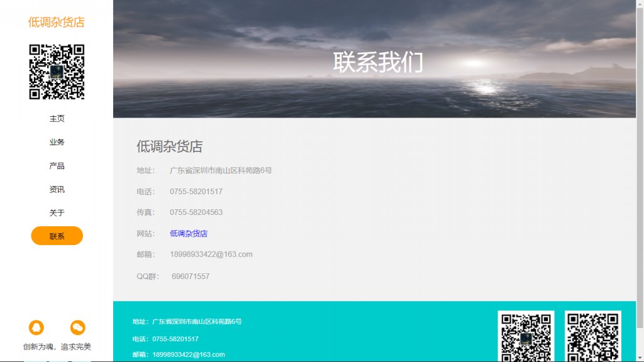644x362 pixels.
Task: Click the 地址: label in contact details
Action: [x=146, y=170]
